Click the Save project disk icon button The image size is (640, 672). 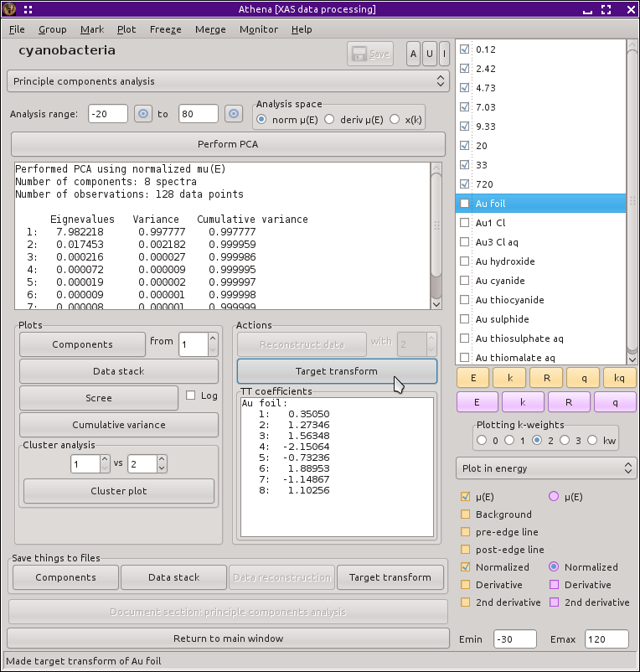(x=370, y=54)
